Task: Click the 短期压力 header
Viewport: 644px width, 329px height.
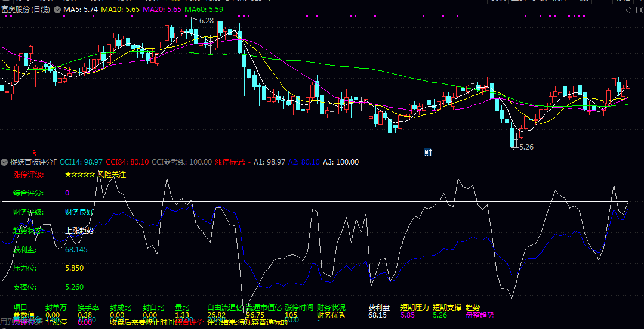Action: pyautogui.click(x=414, y=308)
